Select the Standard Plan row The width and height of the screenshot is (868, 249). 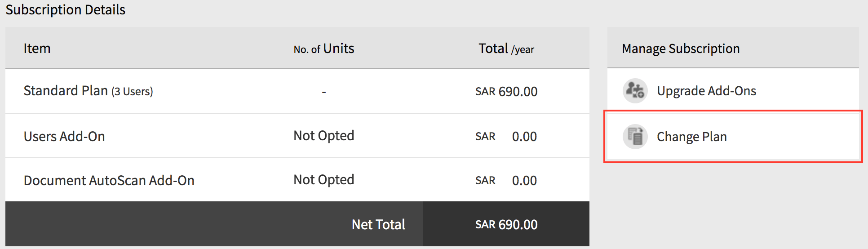88,91
